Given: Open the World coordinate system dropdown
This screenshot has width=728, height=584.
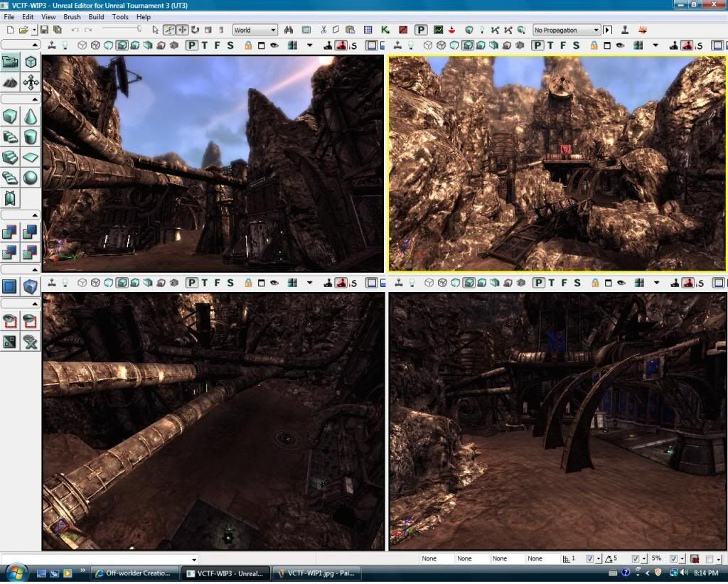Looking at the screenshot, I should pyautogui.click(x=255, y=30).
